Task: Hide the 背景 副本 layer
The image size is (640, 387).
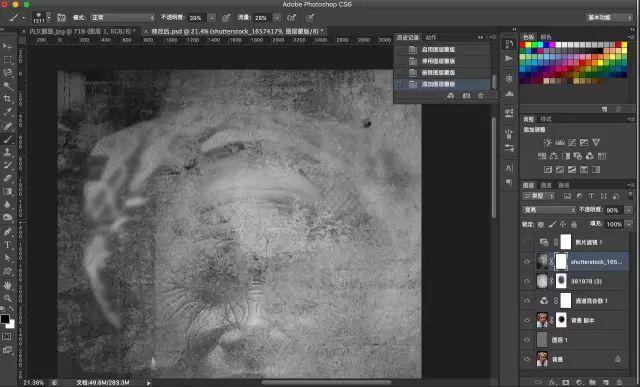Action: click(x=527, y=320)
